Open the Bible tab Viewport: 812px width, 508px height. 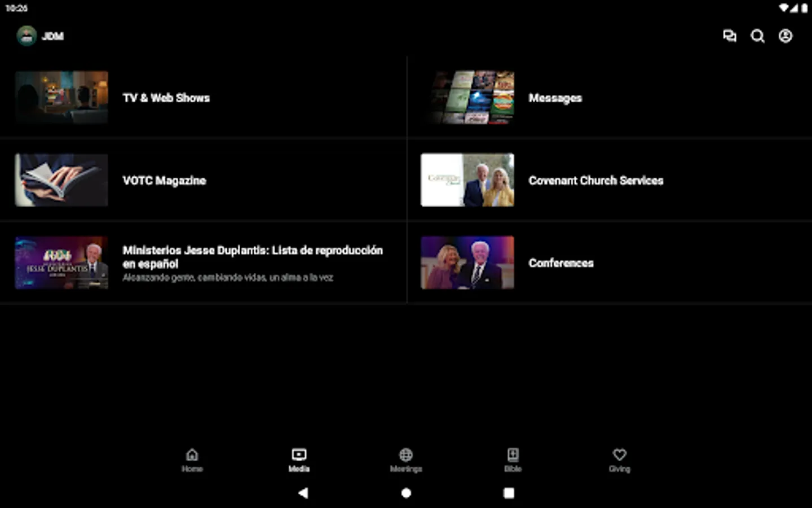[x=513, y=460]
